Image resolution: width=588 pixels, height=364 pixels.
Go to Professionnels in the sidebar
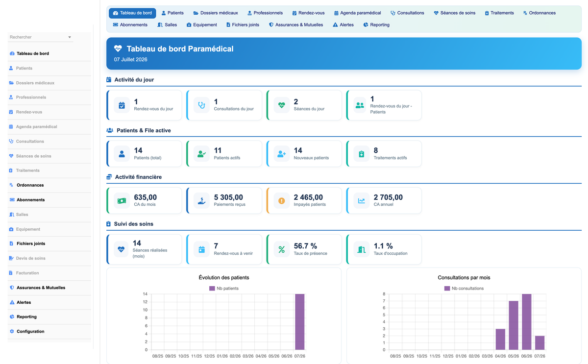49,97
